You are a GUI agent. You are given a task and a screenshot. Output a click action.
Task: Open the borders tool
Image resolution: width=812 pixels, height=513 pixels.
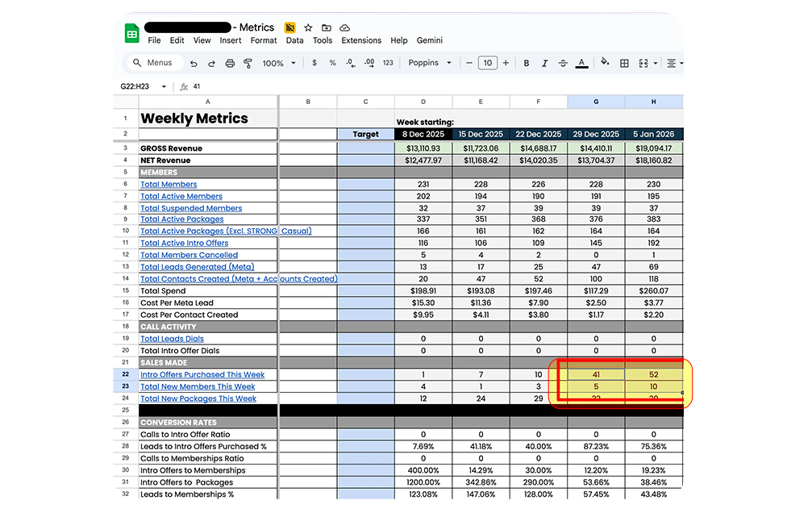pyautogui.click(x=624, y=63)
